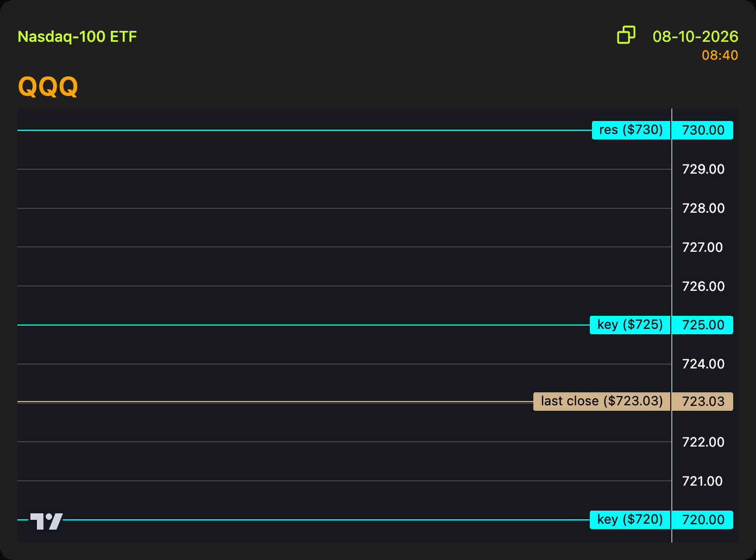Click the 08:40 timestamp
Image resolution: width=756 pixels, height=560 pixels.
click(x=720, y=55)
